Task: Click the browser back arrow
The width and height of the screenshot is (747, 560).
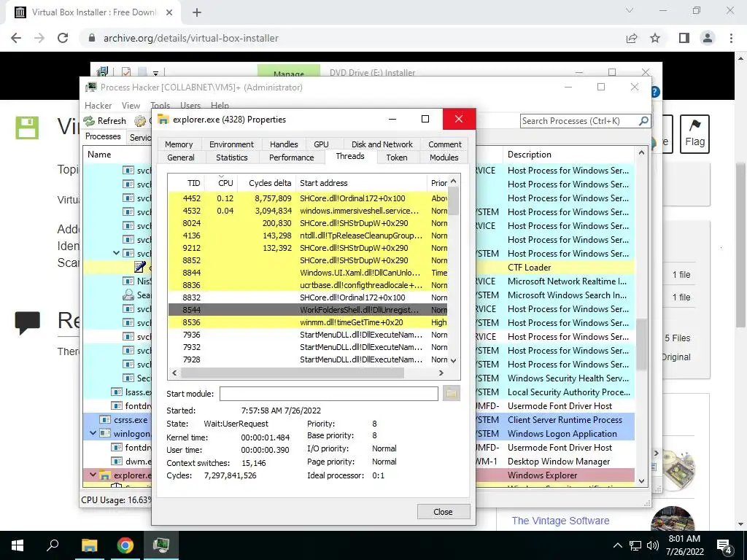Action: click(16, 38)
